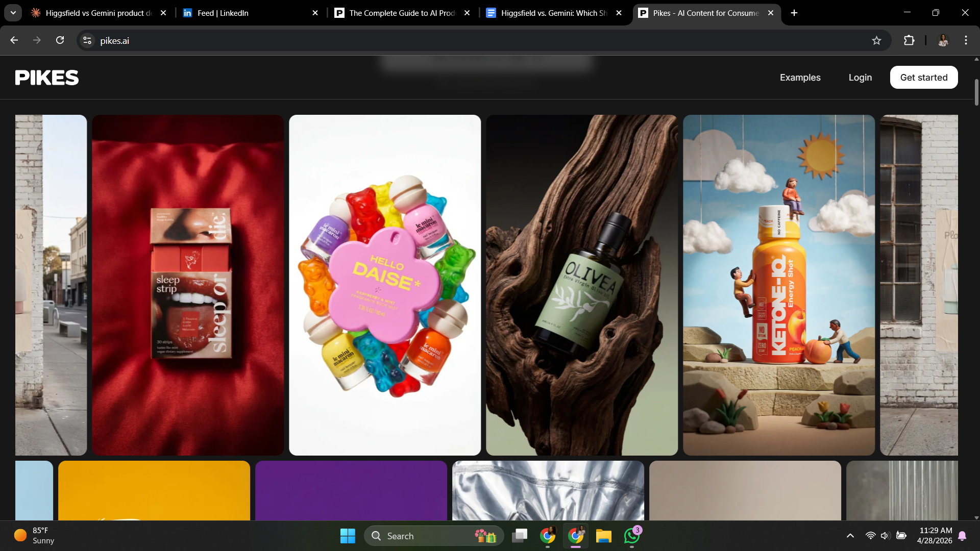Open the Chrome three-dot menu
The image size is (980, 551).
point(966,40)
